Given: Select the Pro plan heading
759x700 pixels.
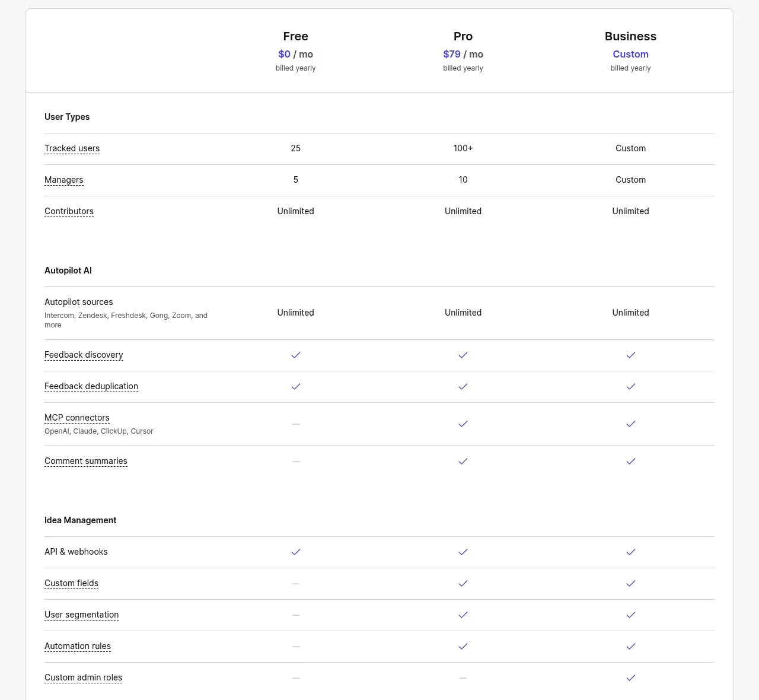Looking at the screenshot, I should [x=463, y=36].
